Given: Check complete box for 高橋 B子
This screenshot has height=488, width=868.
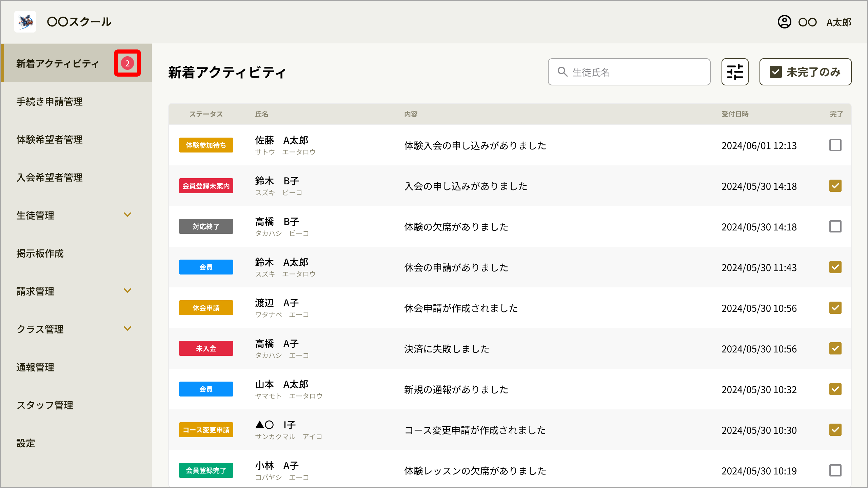Looking at the screenshot, I should point(835,226).
